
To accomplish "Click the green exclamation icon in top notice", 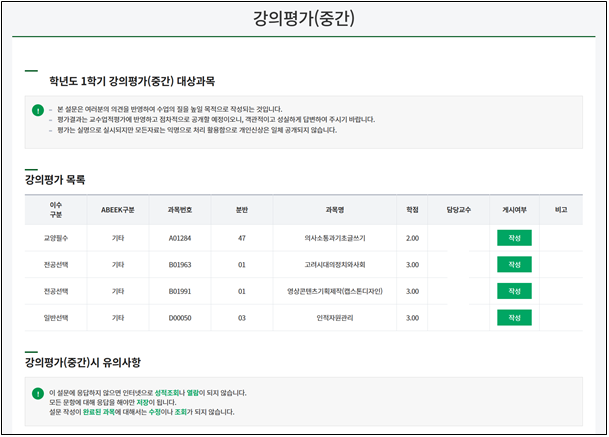I will 37,109.
